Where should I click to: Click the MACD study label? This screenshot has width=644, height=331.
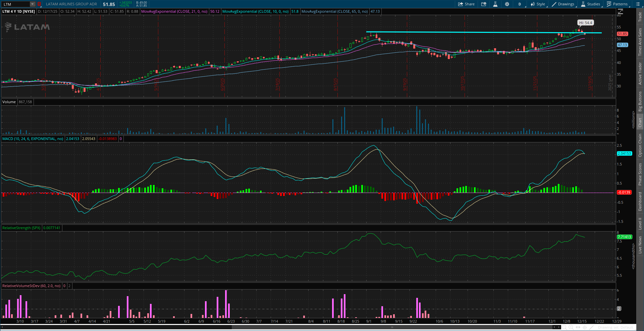tap(33, 139)
